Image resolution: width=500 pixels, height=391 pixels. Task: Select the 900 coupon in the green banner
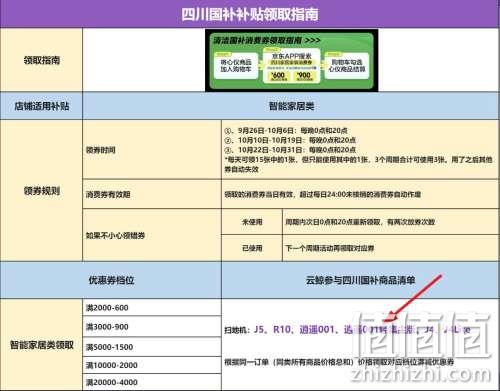(x=303, y=76)
